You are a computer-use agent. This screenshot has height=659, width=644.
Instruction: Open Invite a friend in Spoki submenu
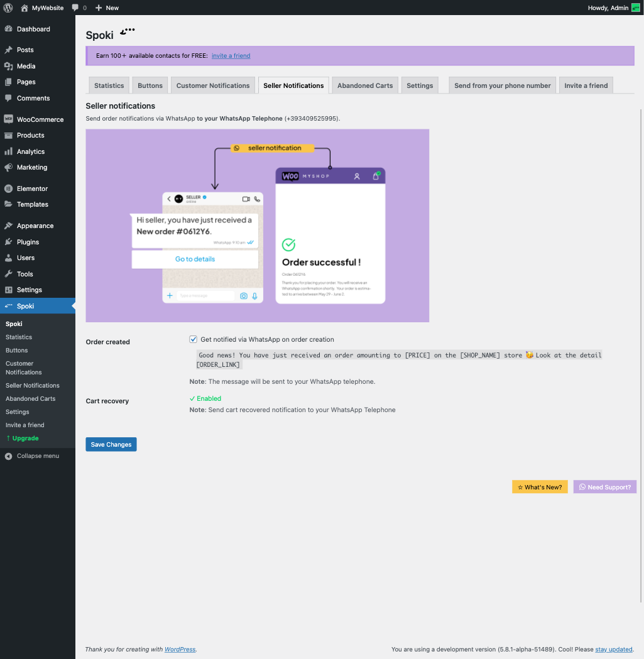(x=25, y=425)
